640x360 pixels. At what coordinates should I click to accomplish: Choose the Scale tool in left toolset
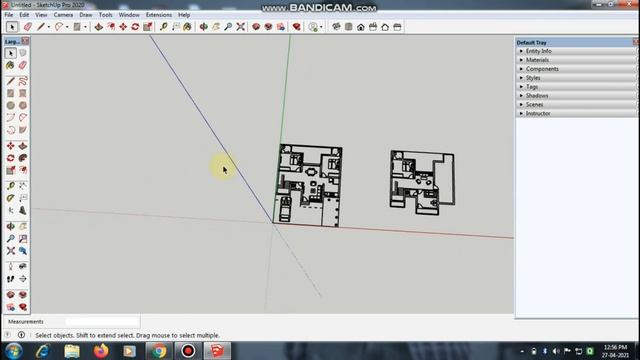point(11,170)
